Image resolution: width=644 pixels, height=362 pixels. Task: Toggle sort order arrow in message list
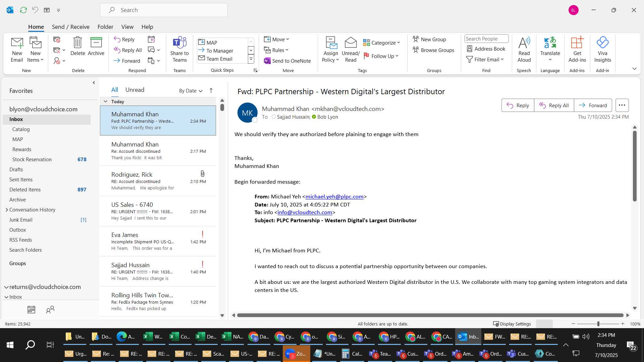(x=211, y=90)
